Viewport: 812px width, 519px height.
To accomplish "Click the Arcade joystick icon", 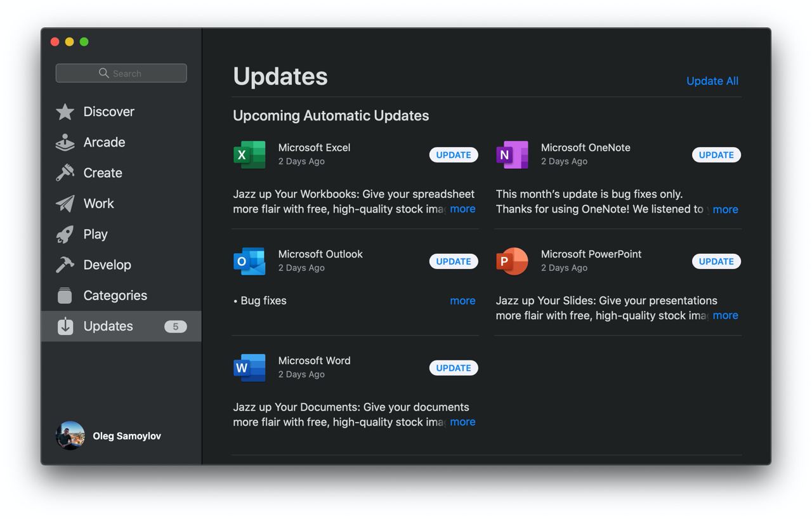I will [65, 143].
